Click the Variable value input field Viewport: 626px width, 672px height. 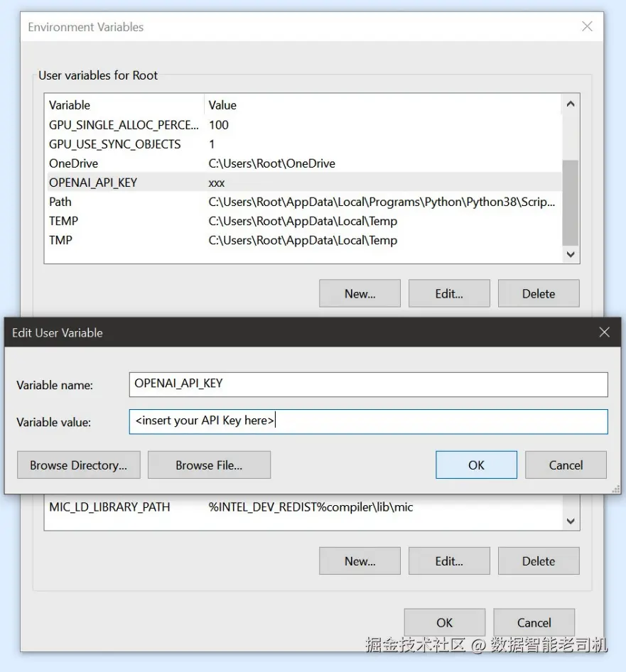click(x=368, y=422)
